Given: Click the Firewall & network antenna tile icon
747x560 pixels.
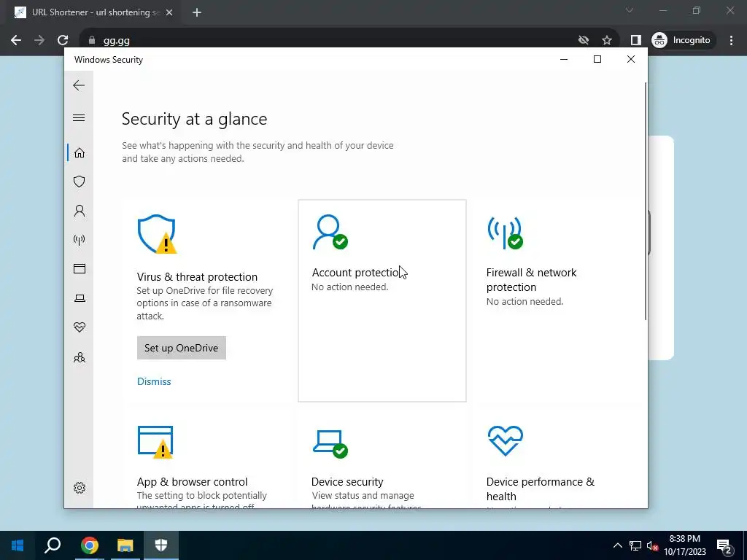Looking at the screenshot, I should point(506,233).
